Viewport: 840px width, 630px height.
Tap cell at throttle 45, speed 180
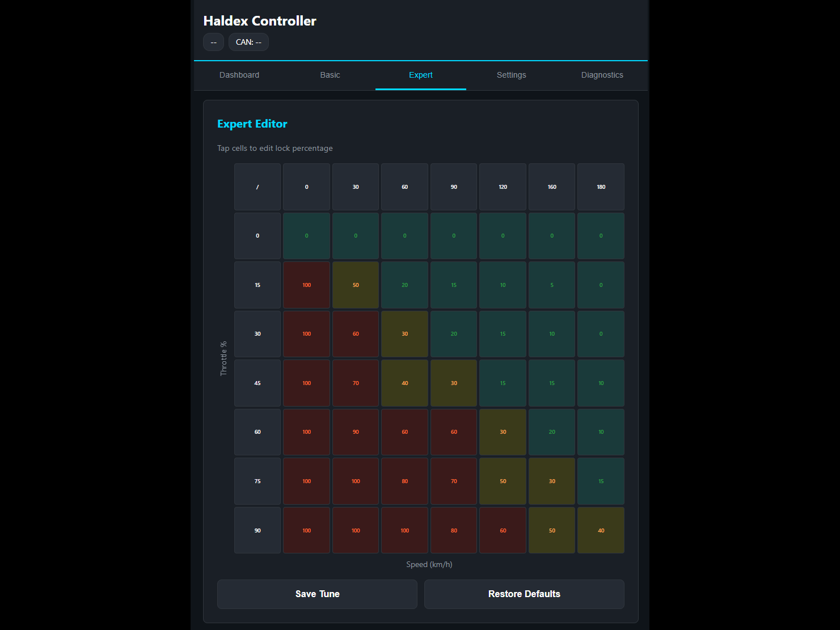click(x=601, y=383)
